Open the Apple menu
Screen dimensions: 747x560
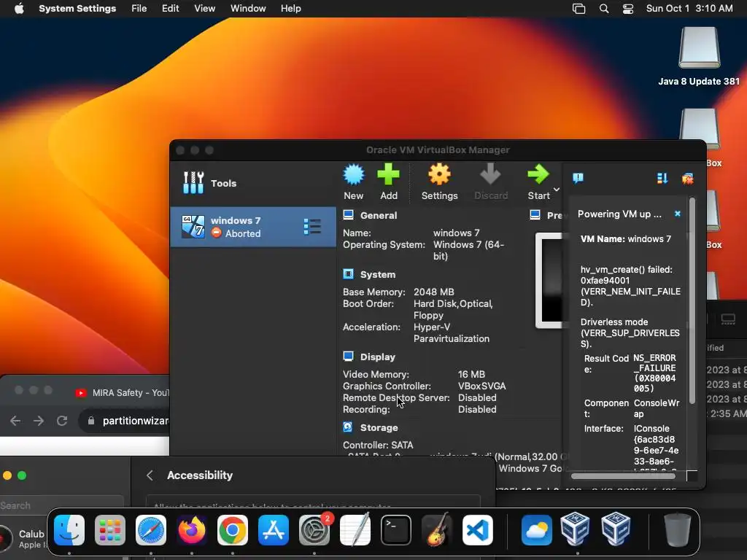(19, 8)
